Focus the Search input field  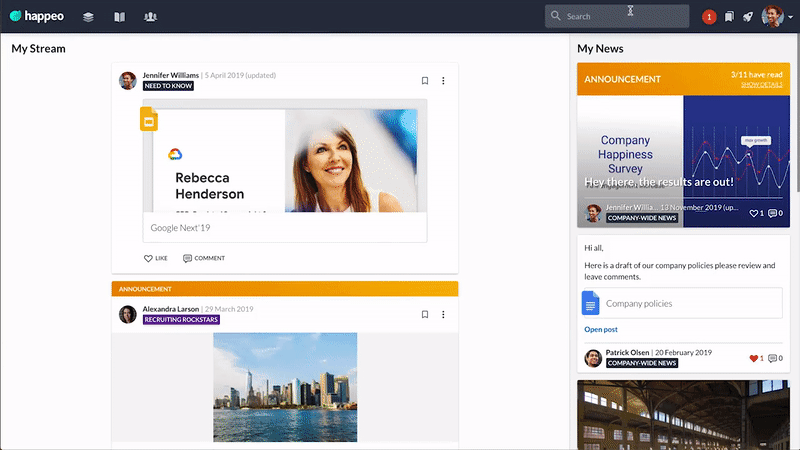pos(617,16)
